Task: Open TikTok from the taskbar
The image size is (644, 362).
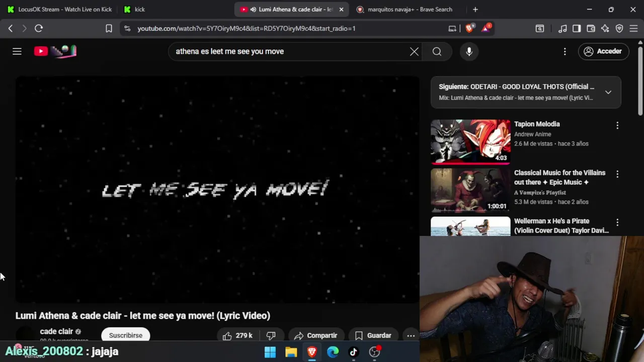Action: click(353, 352)
